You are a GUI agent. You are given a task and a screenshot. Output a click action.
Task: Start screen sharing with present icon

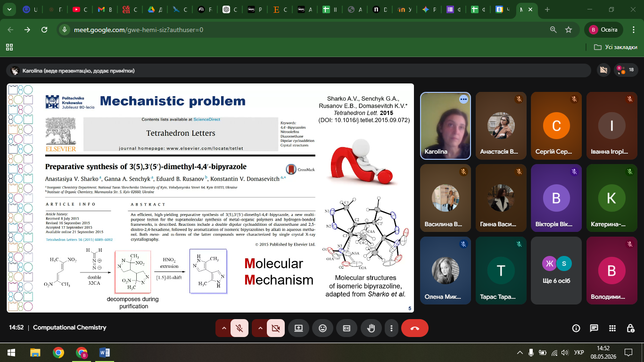click(299, 329)
